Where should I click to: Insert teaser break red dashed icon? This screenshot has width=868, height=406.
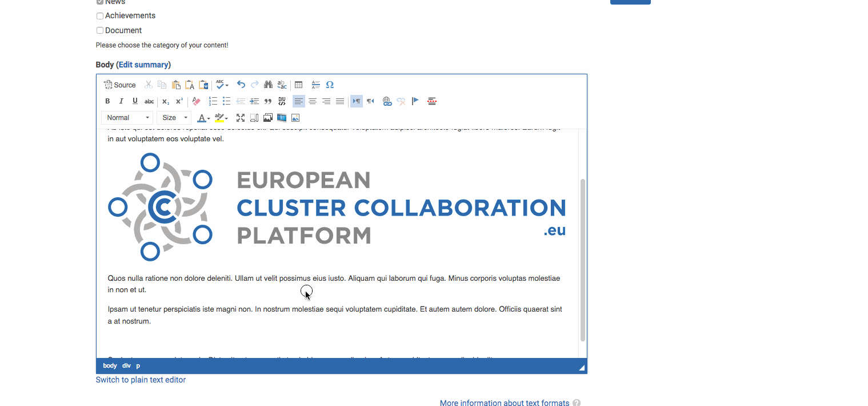432,101
